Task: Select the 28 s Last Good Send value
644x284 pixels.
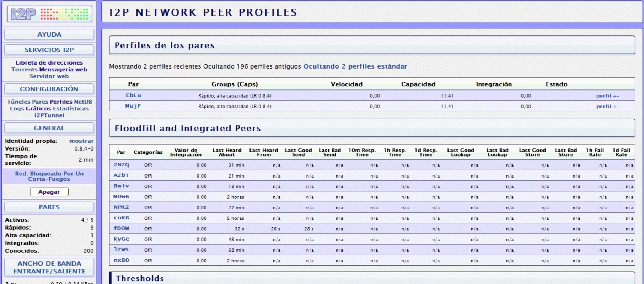Action: 309,229
